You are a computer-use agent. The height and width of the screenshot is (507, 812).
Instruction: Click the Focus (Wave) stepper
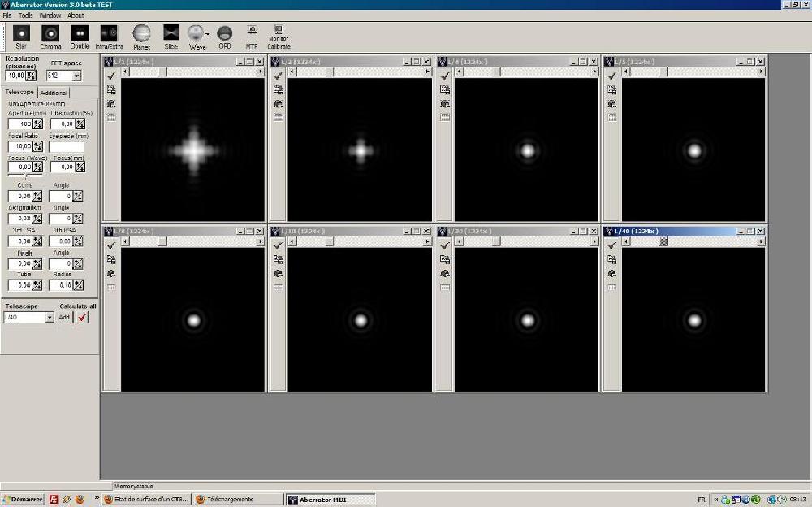coord(38,167)
